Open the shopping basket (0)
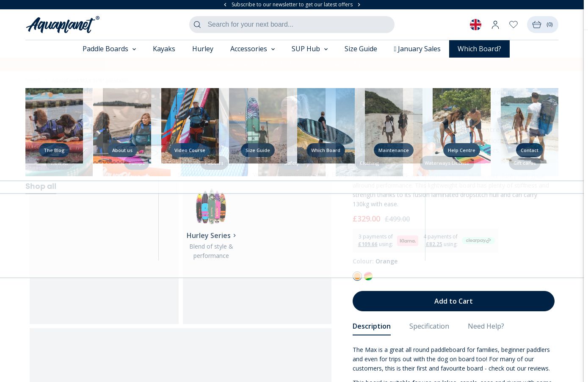The image size is (588, 382). pyautogui.click(x=542, y=25)
